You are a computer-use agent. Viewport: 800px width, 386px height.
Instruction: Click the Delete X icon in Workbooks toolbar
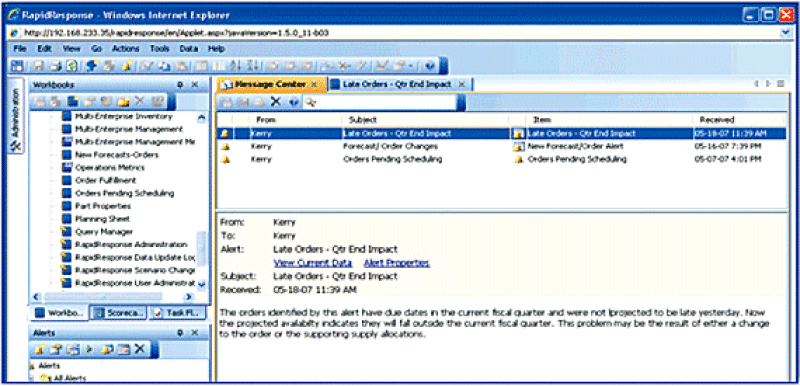point(140,101)
